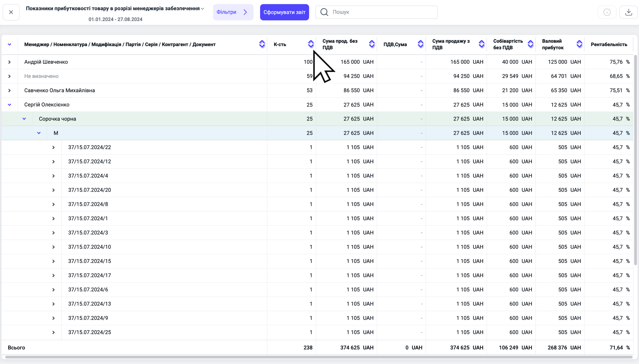Sort by Менеджер / Номенклатура column
Viewport: 639px width, 364px height.
[262, 44]
